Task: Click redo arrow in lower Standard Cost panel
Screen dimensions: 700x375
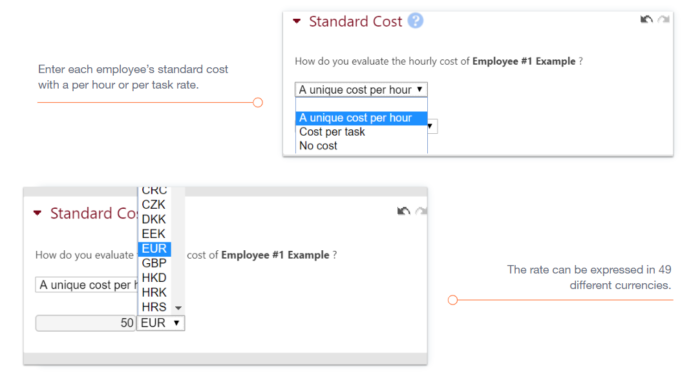Action: 421,211
